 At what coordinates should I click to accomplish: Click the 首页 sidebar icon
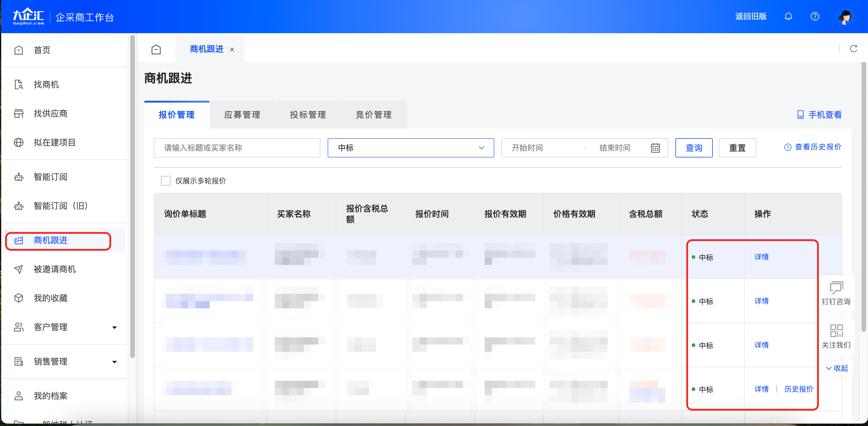point(19,50)
